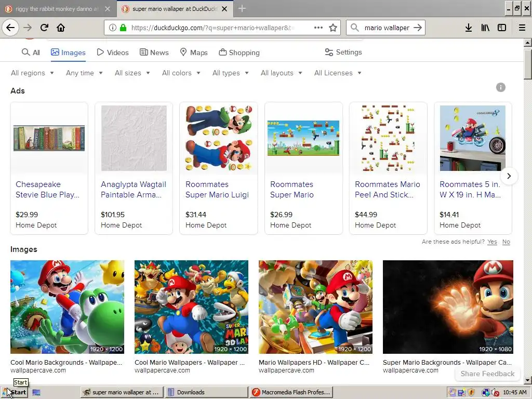Select the Images search tab
Screen dimensions: 532x399
pyautogui.click(x=68, y=52)
